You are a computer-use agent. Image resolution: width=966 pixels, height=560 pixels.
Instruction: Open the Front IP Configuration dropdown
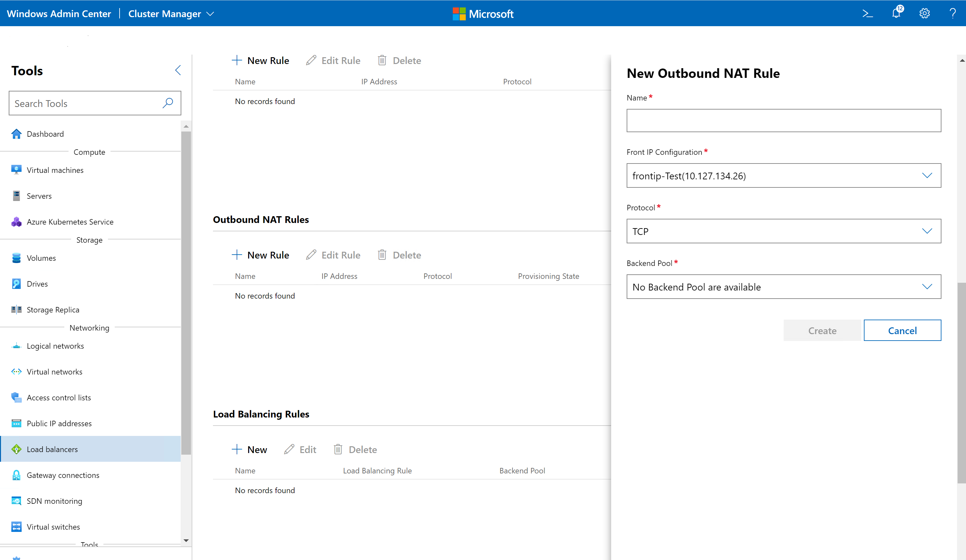[x=783, y=175]
